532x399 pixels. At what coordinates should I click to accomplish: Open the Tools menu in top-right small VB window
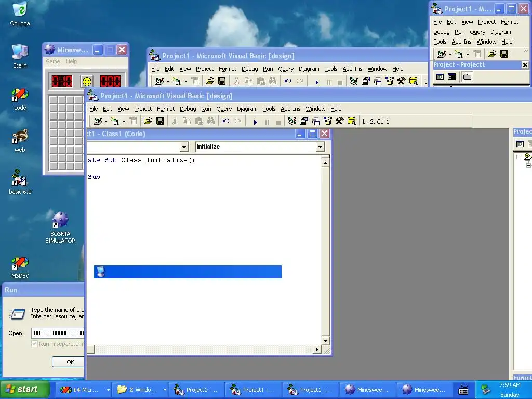click(x=440, y=42)
